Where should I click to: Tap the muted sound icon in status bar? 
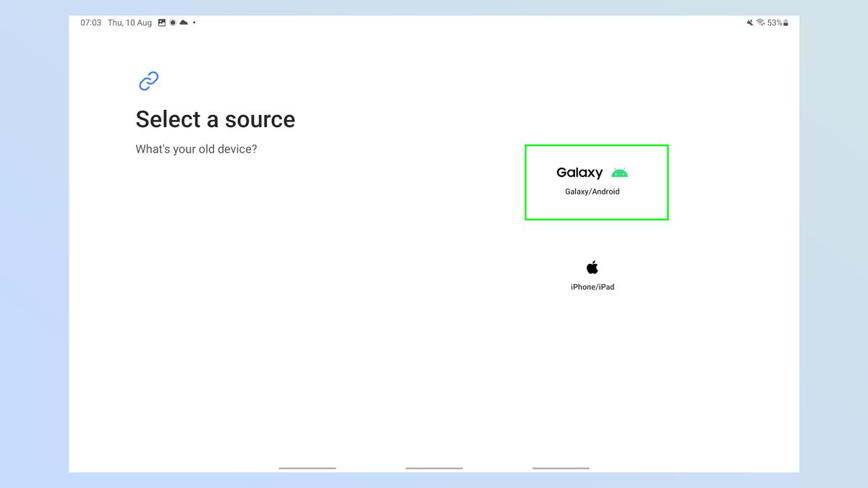coord(751,22)
